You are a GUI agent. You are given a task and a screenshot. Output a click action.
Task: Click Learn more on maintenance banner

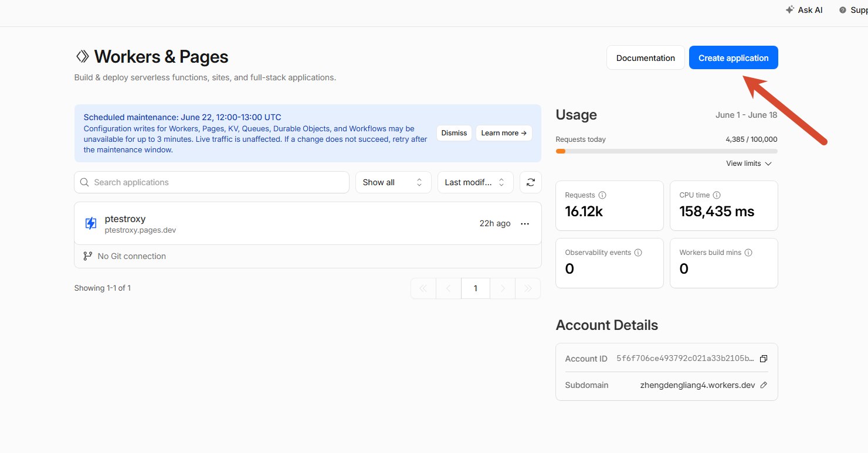(504, 133)
